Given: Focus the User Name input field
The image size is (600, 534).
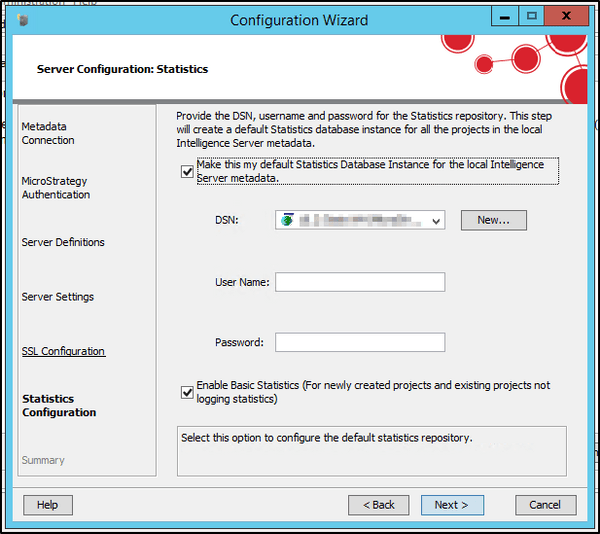Looking at the screenshot, I should [x=360, y=282].
